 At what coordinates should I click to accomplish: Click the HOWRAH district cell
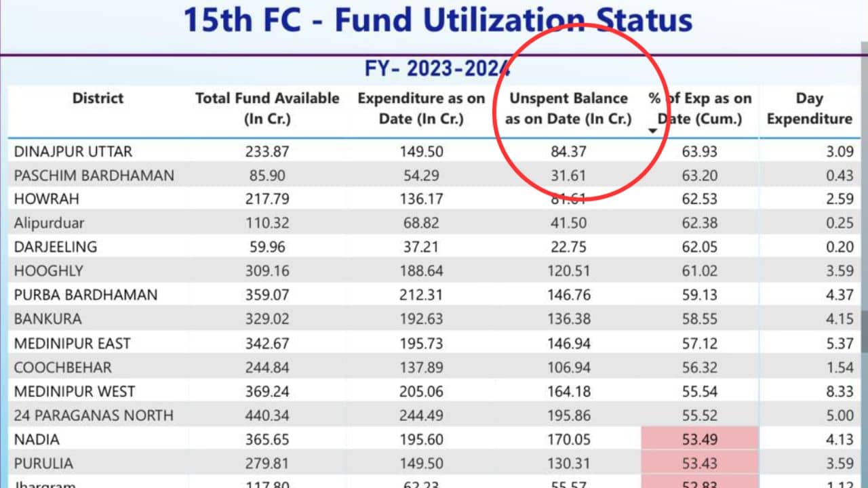click(x=47, y=199)
